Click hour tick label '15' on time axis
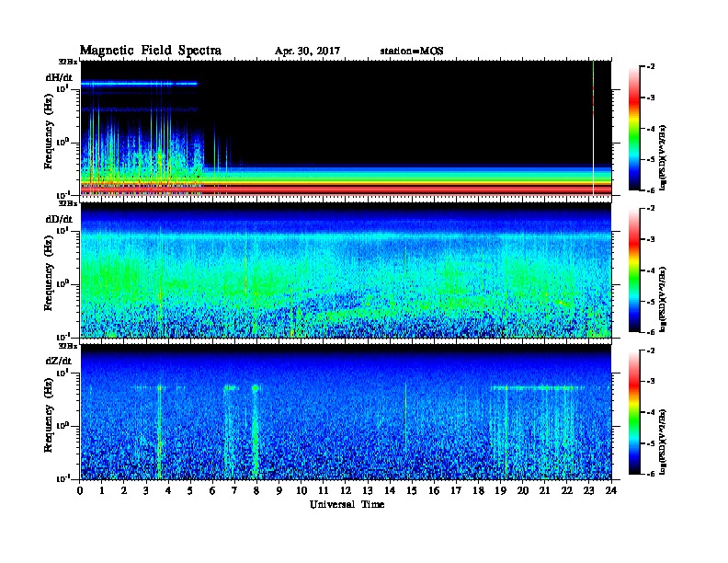The width and height of the screenshot is (728, 563). click(x=412, y=490)
